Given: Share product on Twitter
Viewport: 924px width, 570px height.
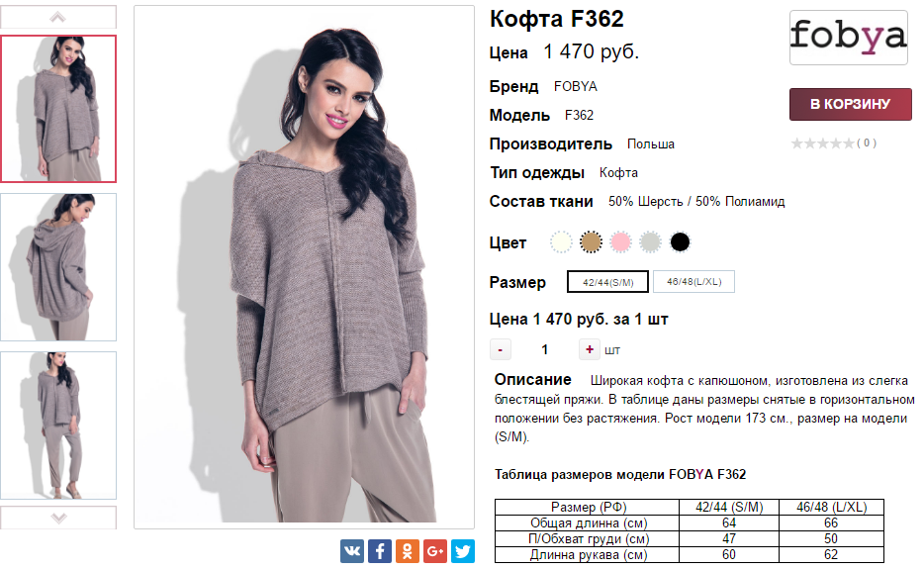Looking at the screenshot, I should 463,551.
